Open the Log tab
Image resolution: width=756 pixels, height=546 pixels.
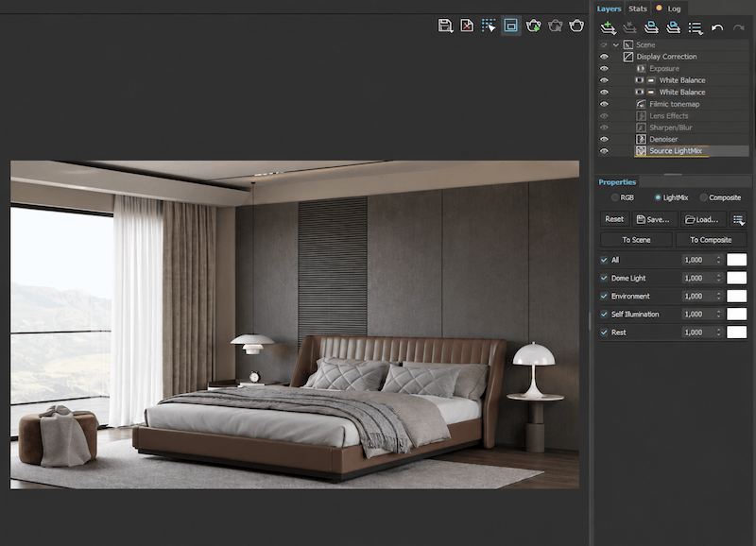669,9
